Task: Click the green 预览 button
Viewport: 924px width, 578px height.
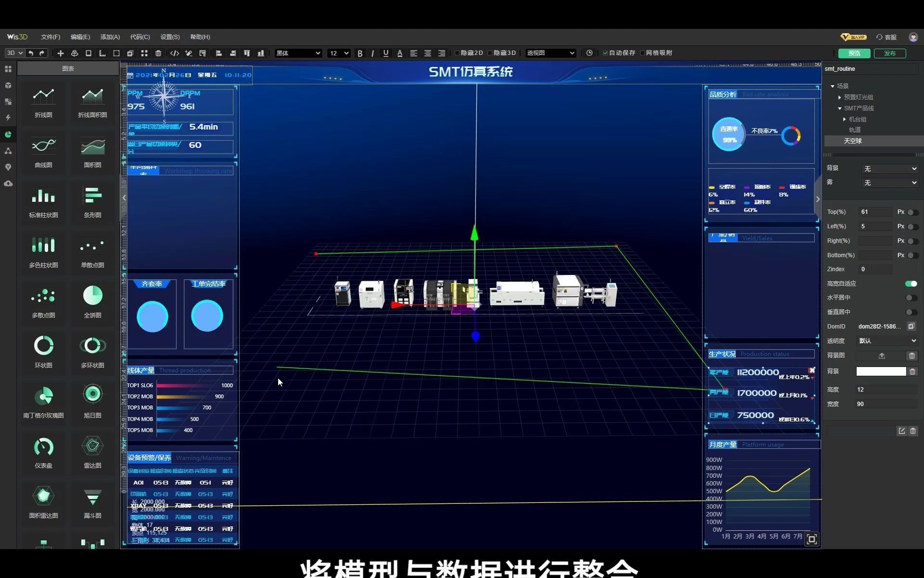Action: (854, 53)
